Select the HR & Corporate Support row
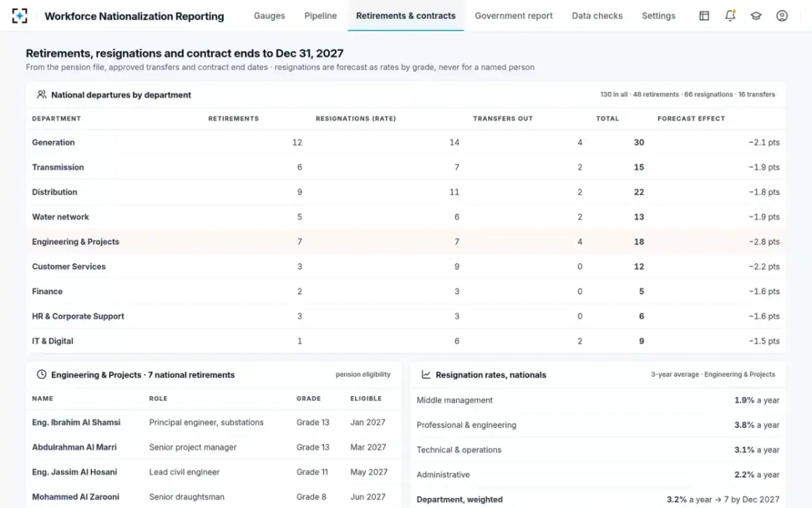 [406, 316]
